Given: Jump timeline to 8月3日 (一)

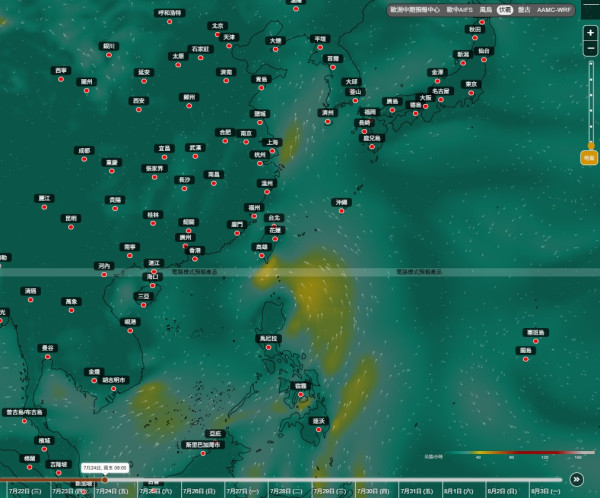Looking at the screenshot, I should [x=545, y=491].
